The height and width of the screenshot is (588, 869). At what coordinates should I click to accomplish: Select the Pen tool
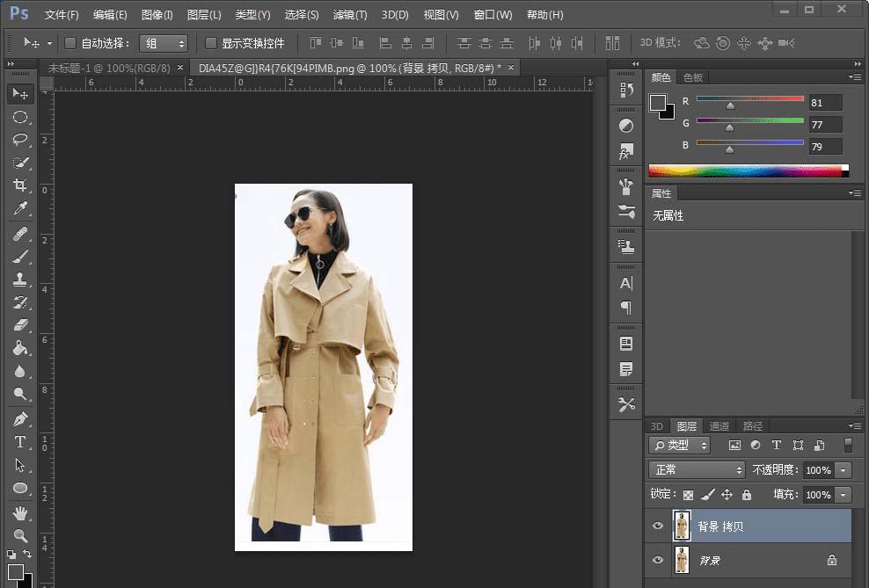coord(19,418)
